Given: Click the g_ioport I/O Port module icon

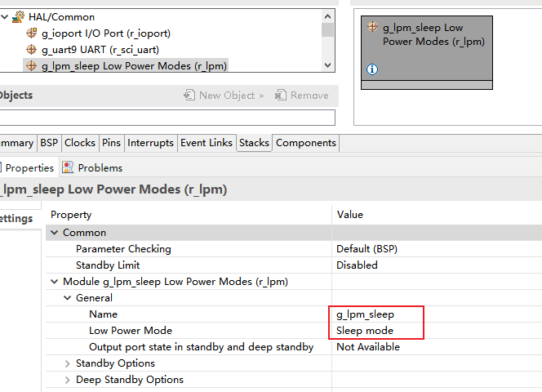Looking at the screenshot, I should [x=32, y=33].
